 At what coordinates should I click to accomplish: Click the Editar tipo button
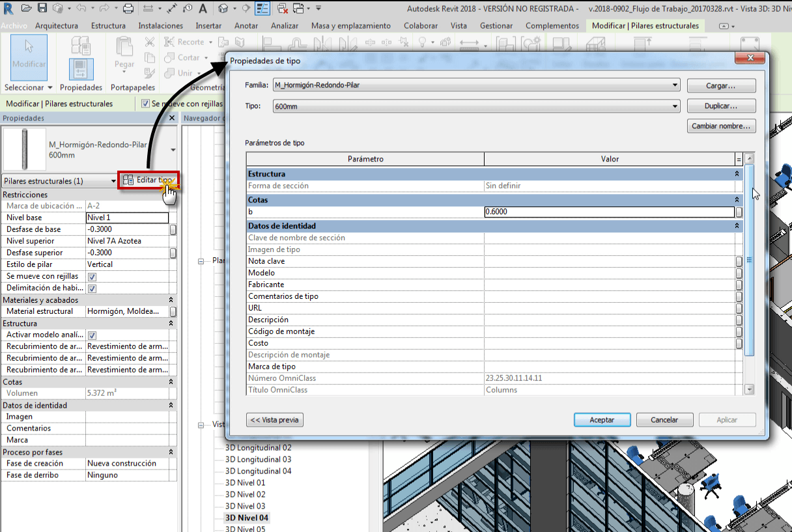tap(148, 181)
